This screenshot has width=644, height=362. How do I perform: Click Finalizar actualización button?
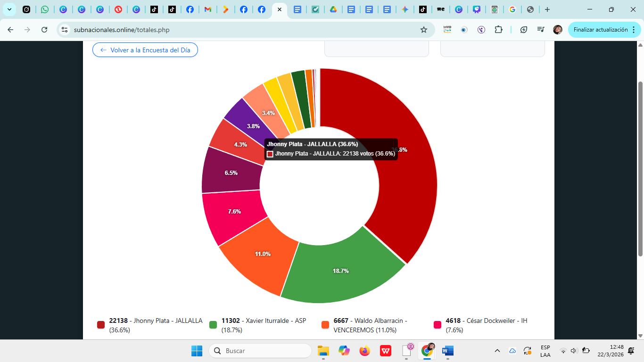click(600, 30)
